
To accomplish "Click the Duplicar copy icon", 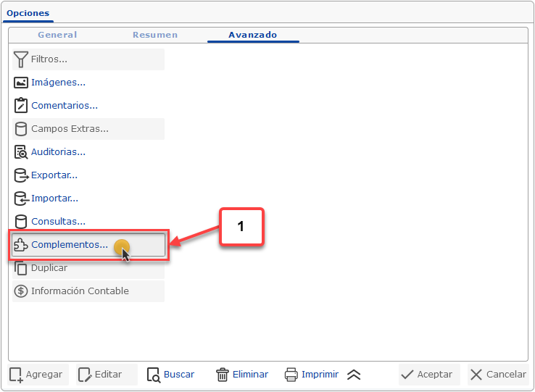I will 21,268.
